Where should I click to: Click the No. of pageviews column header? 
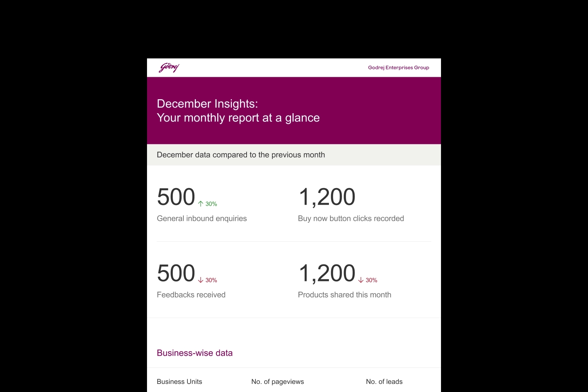277,382
